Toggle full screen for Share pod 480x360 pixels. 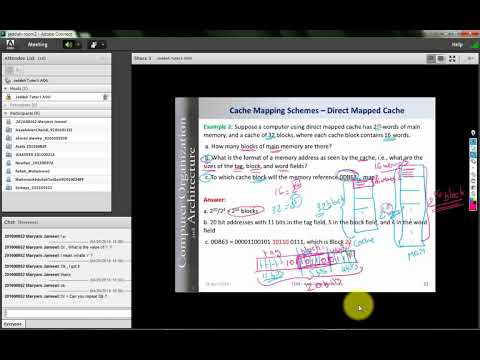[x=452, y=59]
